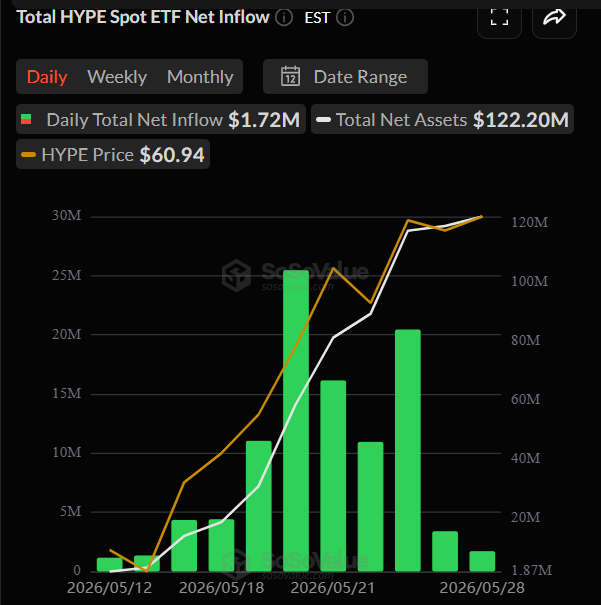Click the EST timezone label
Viewport: 601px width, 605px height.
(x=317, y=18)
